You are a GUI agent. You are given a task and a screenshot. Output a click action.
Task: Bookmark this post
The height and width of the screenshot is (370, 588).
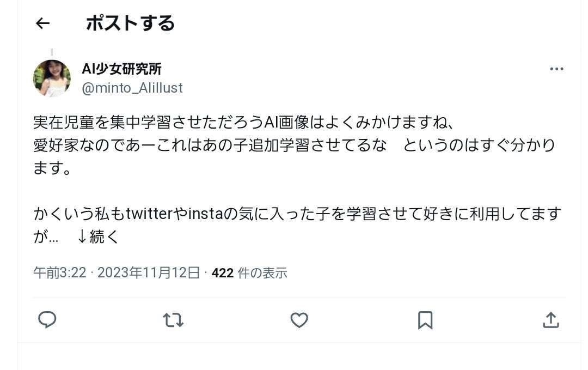click(x=425, y=320)
